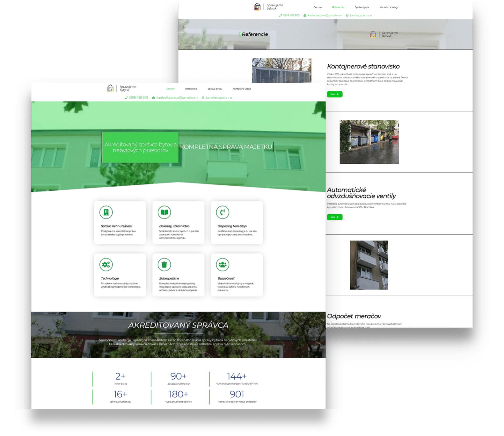Open Domov in the front page menu
This screenshot has height=436, width=504.
point(171,89)
